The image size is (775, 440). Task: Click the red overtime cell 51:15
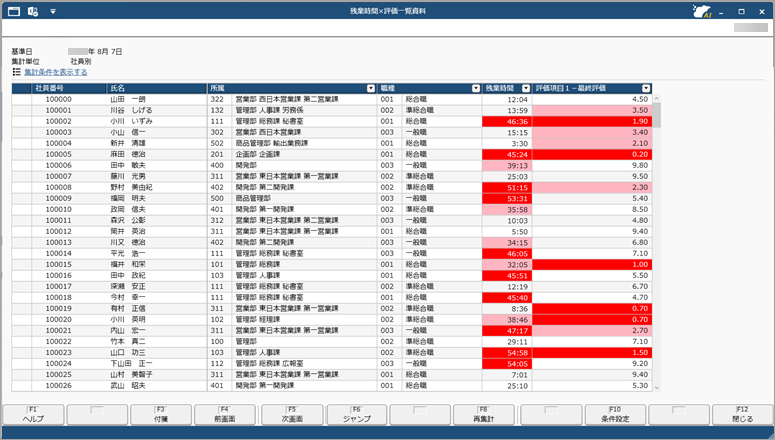point(507,187)
